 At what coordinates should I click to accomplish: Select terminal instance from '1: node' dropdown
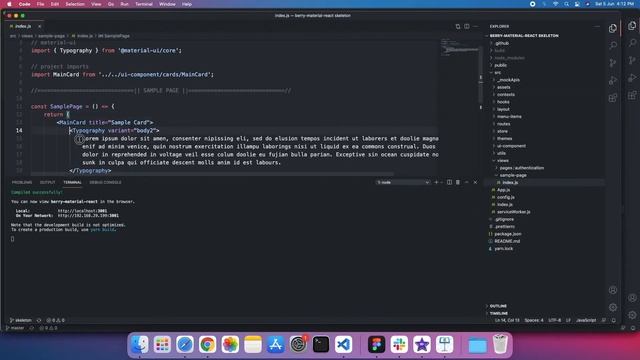pos(403,182)
